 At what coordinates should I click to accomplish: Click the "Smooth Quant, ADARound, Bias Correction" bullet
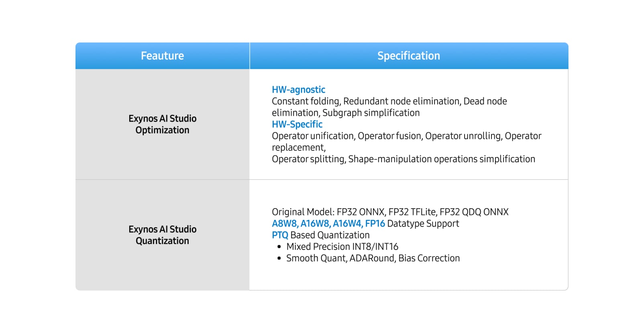coord(373,258)
